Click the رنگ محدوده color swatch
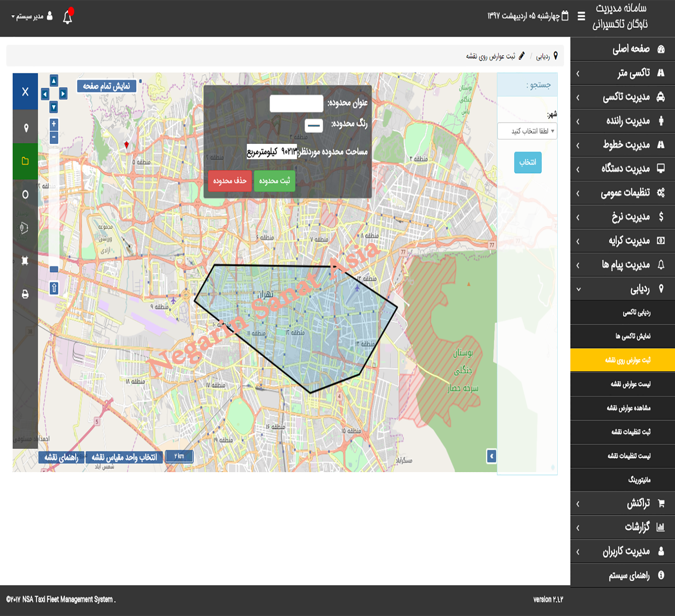 click(x=313, y=125)
